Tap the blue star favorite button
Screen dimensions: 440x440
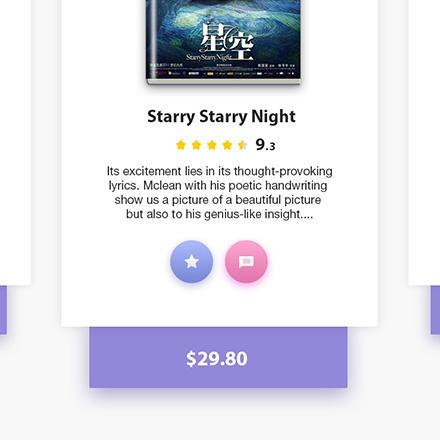[191, 262]
